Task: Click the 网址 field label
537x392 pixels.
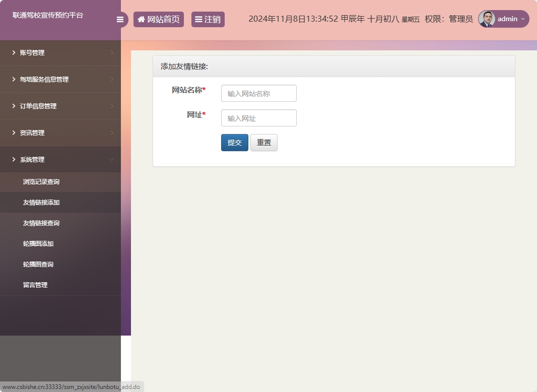Action: click(x=196, y=115)
